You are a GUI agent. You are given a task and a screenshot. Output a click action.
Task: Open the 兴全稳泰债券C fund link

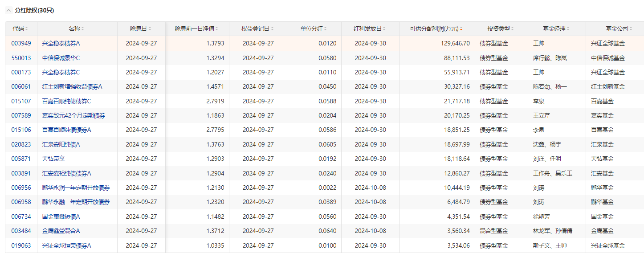61,72
